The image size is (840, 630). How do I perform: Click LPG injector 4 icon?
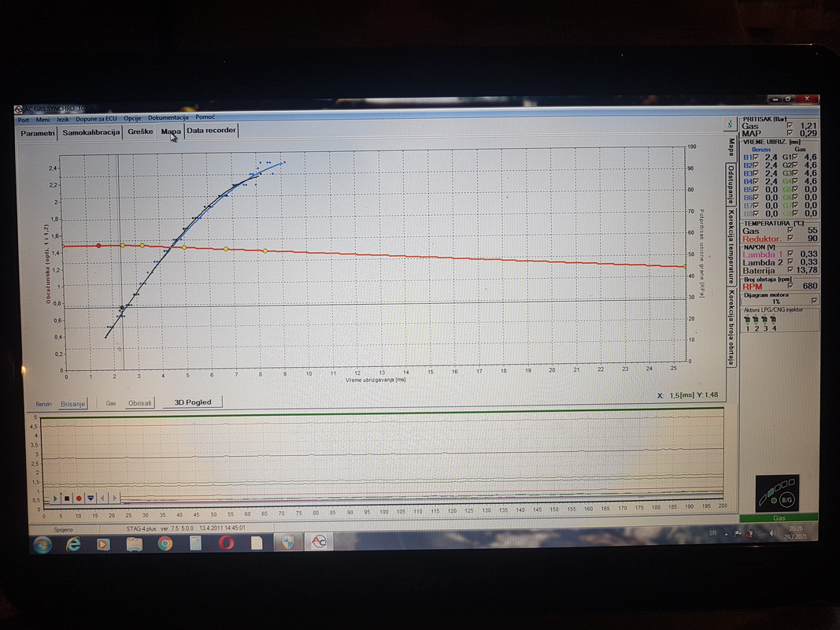click(x=774, y=320)
